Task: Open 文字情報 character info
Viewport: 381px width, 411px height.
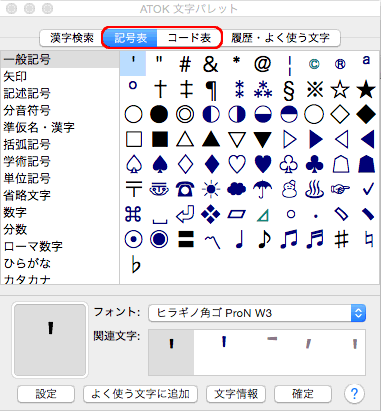Action: pos(236,394)
